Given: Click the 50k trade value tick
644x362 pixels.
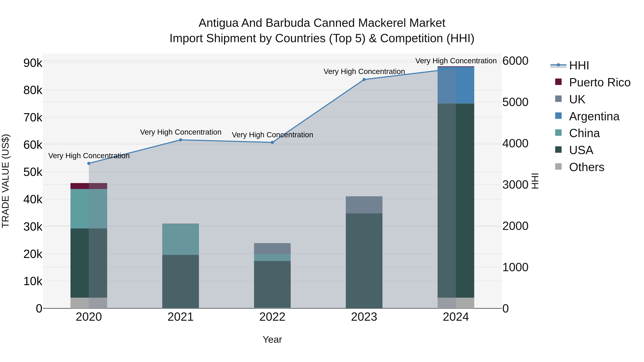Looking at the screenshot, I should coord(33,172).
